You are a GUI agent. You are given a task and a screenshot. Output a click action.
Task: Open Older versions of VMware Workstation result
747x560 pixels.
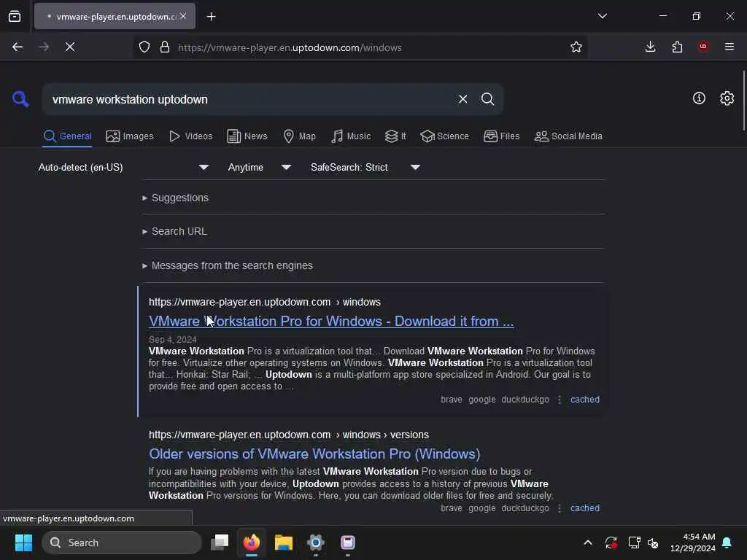click(x=314, y=454)
